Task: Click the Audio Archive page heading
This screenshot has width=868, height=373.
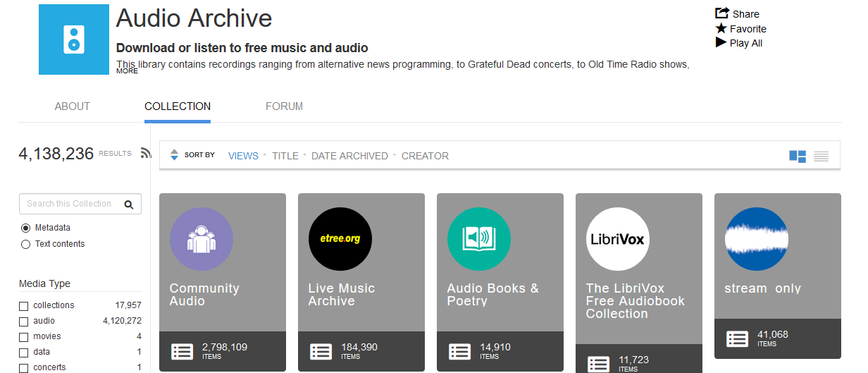Action: [x=194, y=18]
